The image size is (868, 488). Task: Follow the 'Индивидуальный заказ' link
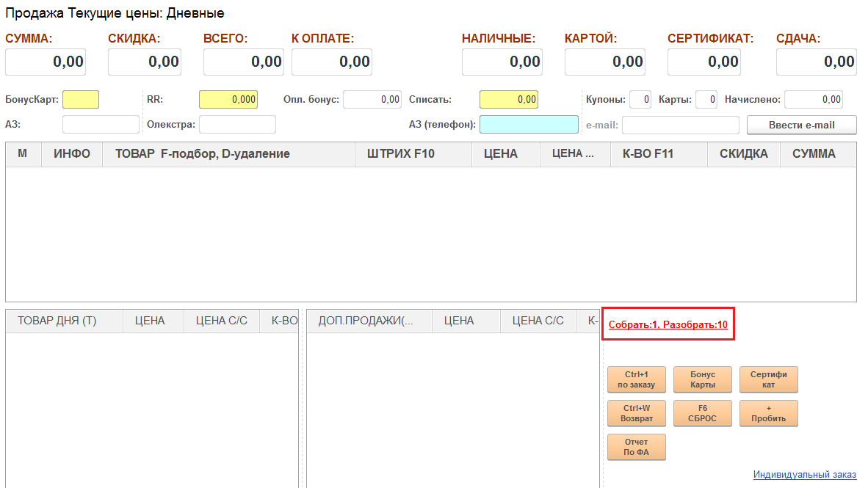(804, 475)
